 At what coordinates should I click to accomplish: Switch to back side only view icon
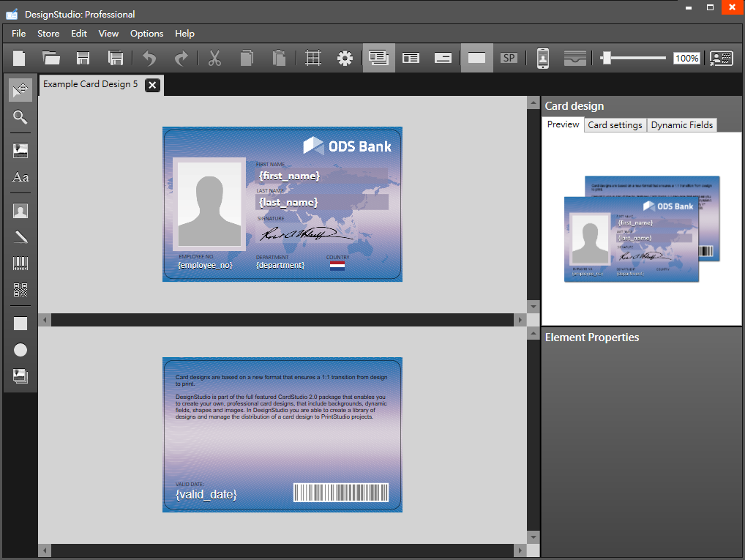coord(443,58)
